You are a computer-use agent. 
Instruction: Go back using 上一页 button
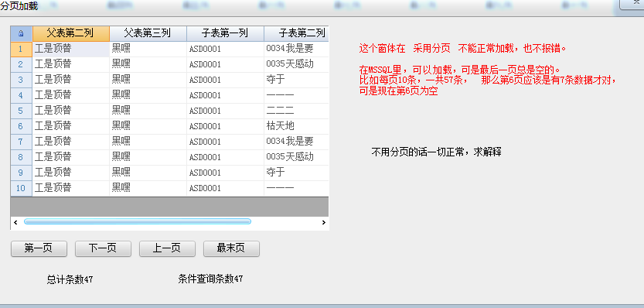tap(167, 248)
